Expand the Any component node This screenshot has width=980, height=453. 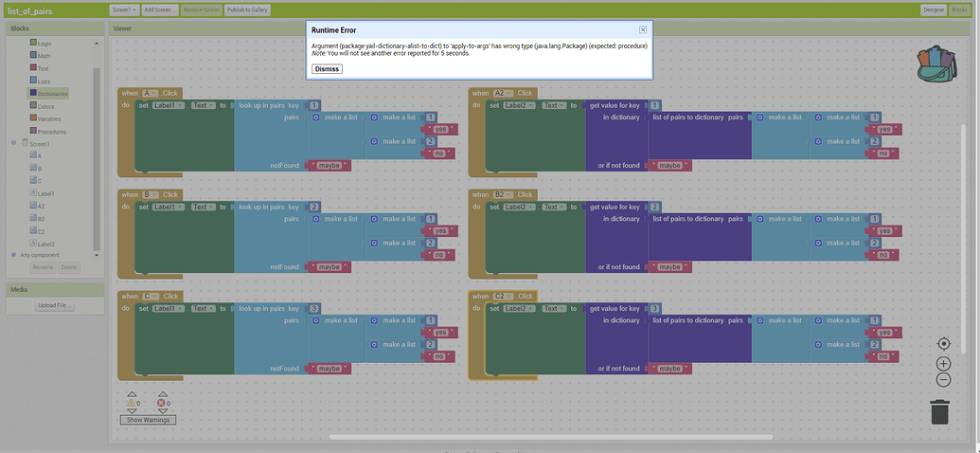(13, 254)
